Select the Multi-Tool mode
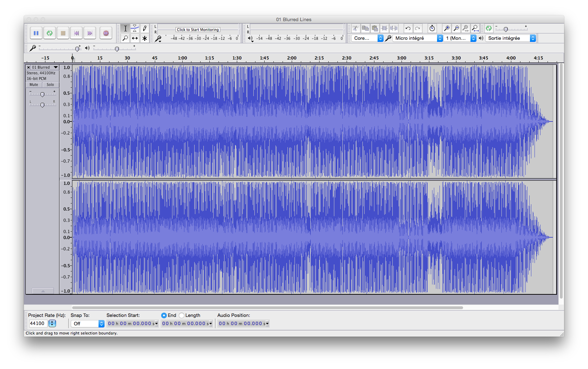The height and width of the screenshot is (369, 588). 145,38
